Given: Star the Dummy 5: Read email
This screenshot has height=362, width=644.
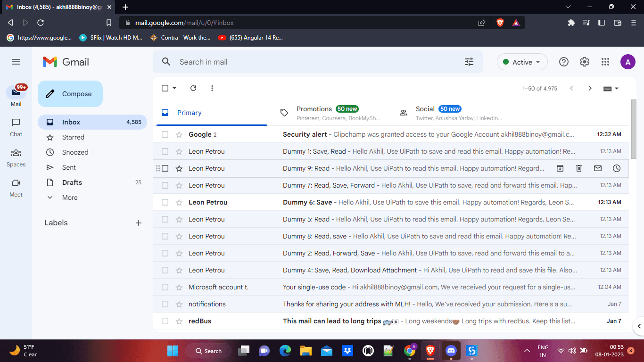Looking at the screenshot, I should point(179,219).
